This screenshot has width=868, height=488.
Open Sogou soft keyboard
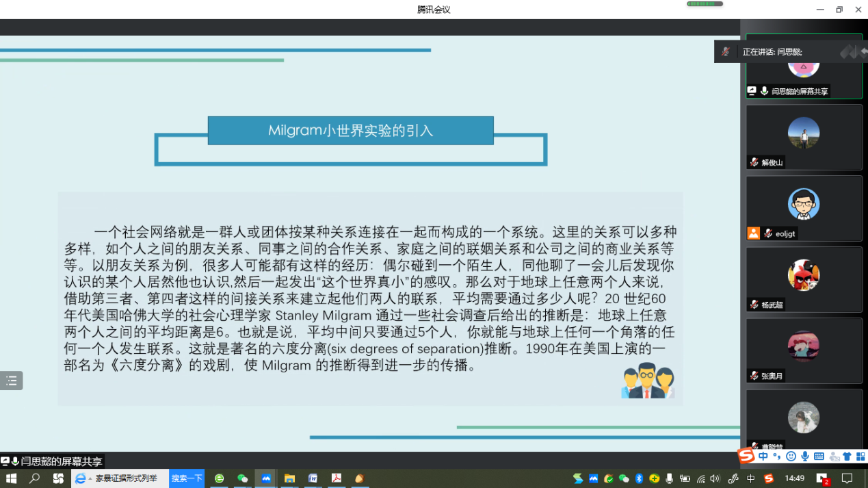(x=819, y=457)
